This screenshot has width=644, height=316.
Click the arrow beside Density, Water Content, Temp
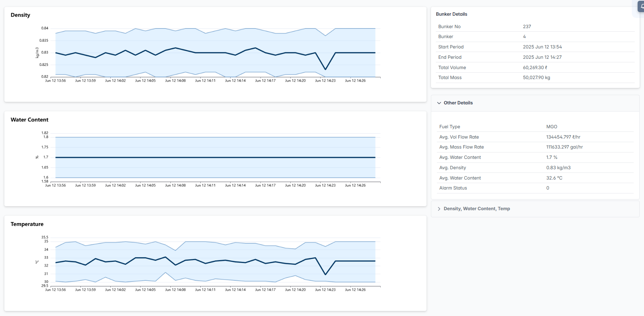(439, 209)
